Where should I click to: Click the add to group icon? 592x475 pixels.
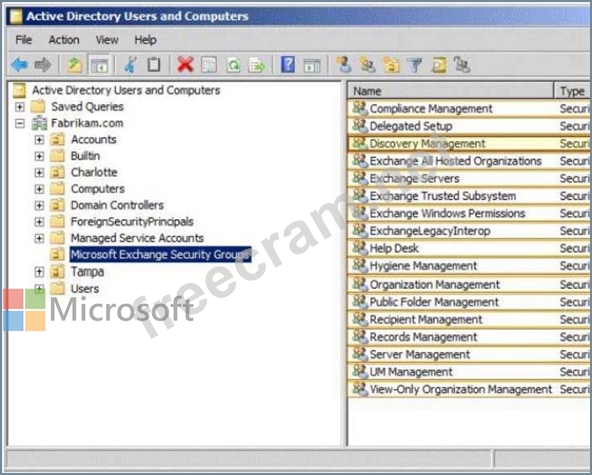(x=461, y=65)
